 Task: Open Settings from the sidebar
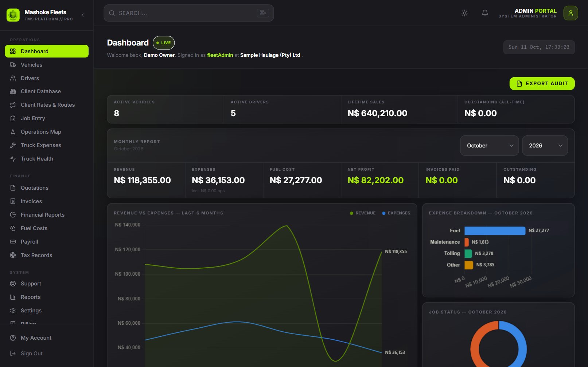point(47,311)
